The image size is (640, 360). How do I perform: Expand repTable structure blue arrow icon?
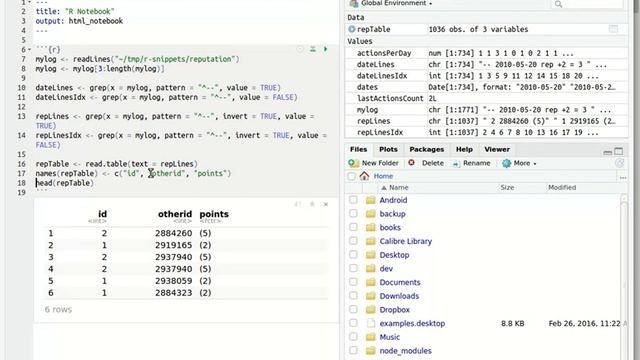click(x=351, y=29)
